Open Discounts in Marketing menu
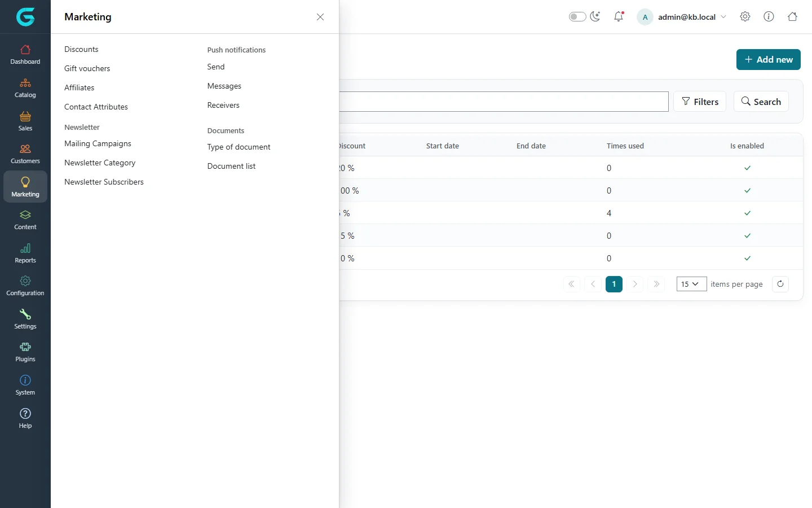The image size is (812, 508). point(81,49)
